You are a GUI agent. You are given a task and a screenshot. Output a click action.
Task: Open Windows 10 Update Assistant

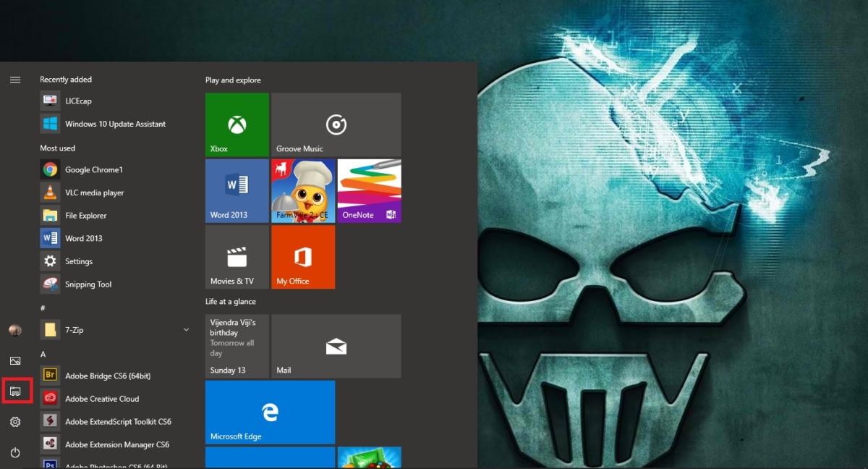click(107, 124)
